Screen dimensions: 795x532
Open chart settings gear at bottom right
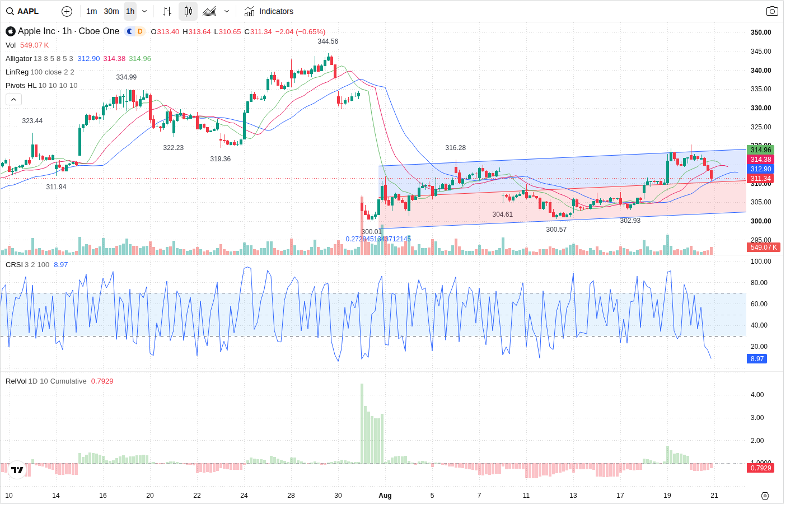tap(765, 496)
